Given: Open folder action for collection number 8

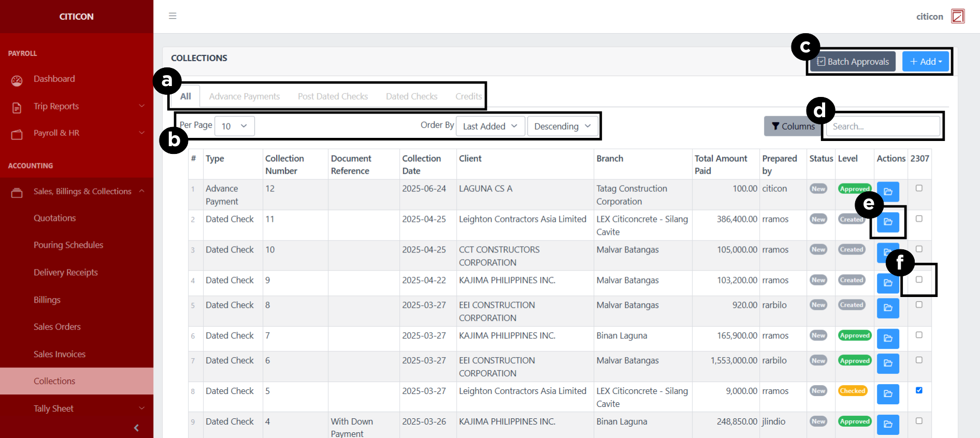Looking at the screenshot, I should (888, 308).
